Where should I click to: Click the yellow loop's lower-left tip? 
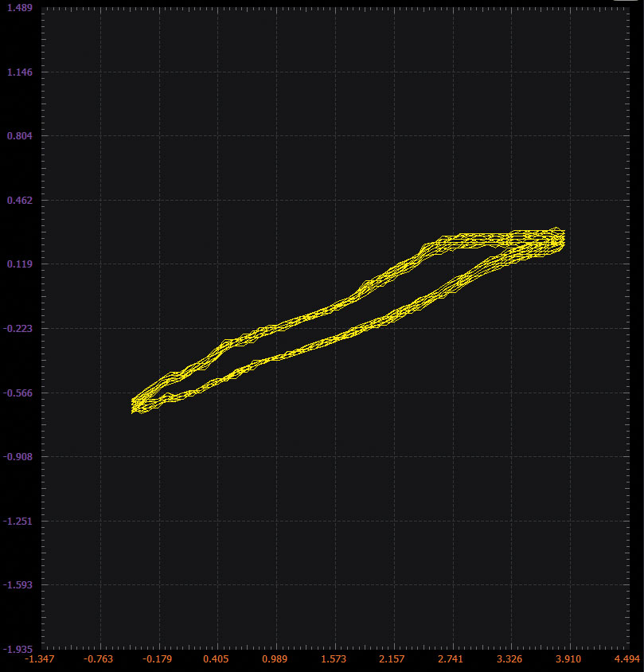pyautogui.click(x=135, y=406)
